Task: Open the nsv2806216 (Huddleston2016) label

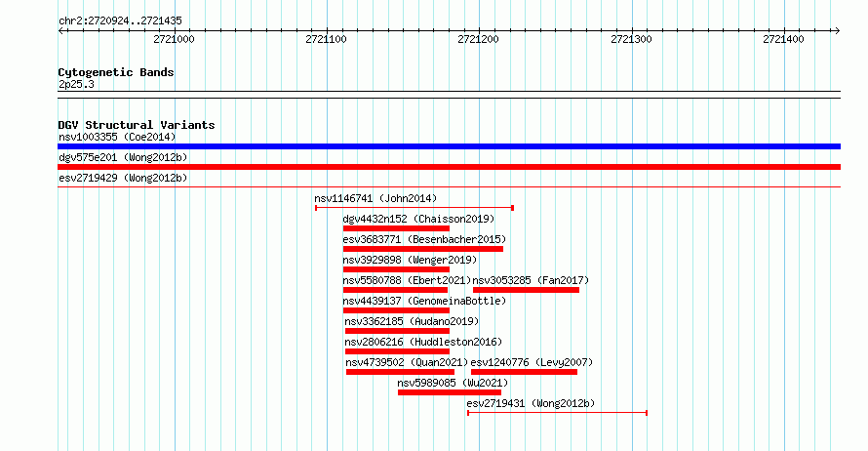Action: point(423,342)
